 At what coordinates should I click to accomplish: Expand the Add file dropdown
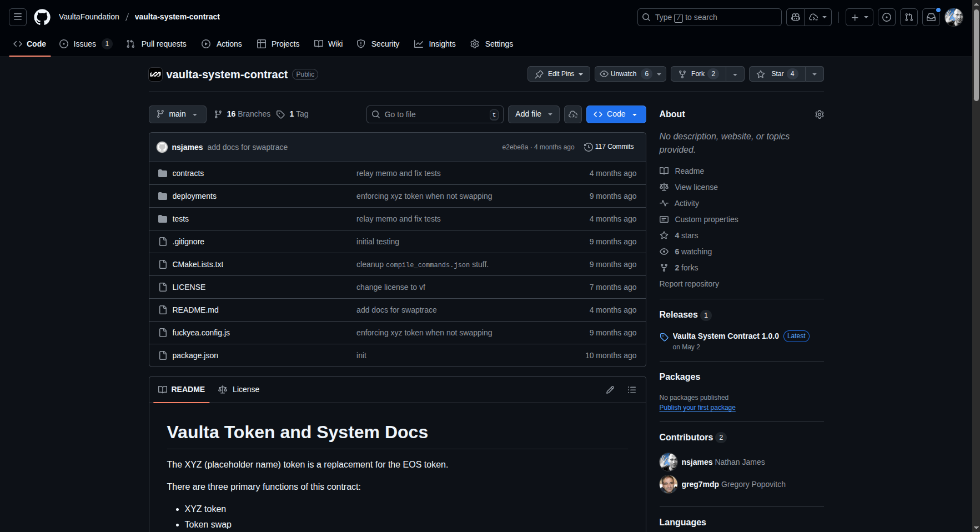[533, 114]
